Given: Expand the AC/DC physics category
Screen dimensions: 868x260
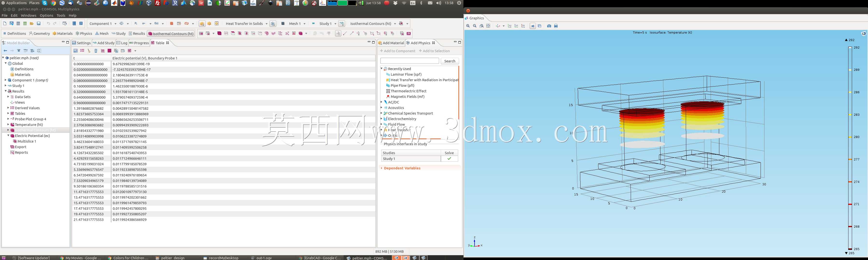Looking at the screenshot, I should pos(381,102).
